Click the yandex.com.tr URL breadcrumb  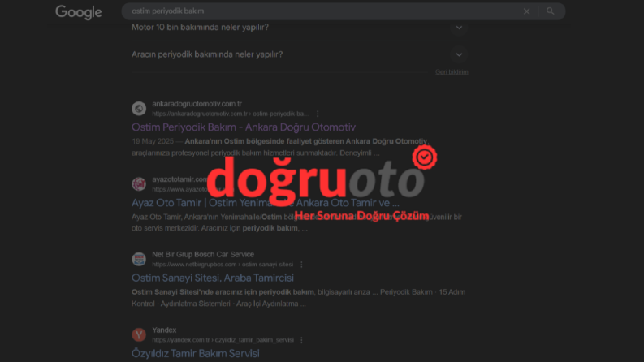pyautogui.click(x=223, y=340)
